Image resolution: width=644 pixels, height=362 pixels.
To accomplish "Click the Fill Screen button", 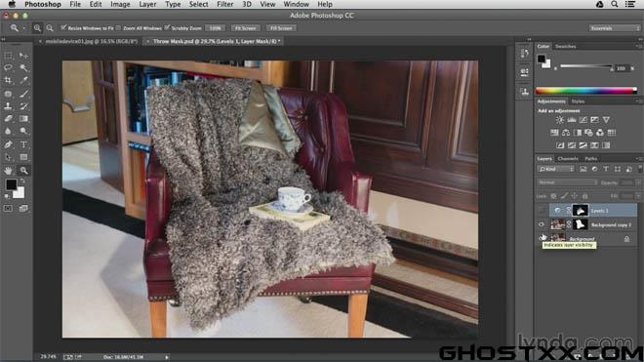I will [x=281, y=28].
